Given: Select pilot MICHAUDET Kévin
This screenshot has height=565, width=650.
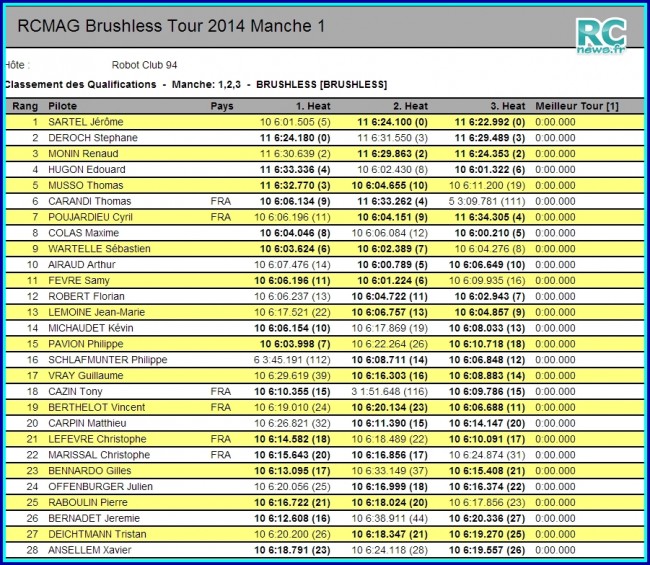Looking at the screenshot, I should pos(91,328).
